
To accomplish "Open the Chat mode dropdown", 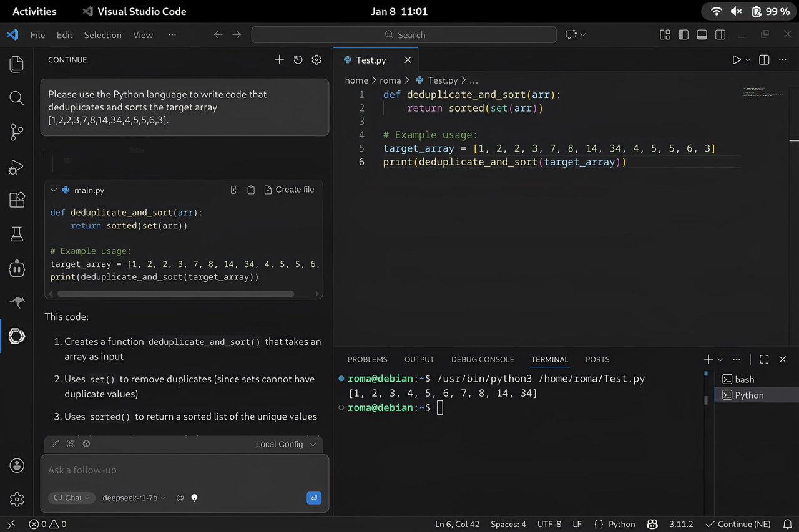I will [72, 498].
